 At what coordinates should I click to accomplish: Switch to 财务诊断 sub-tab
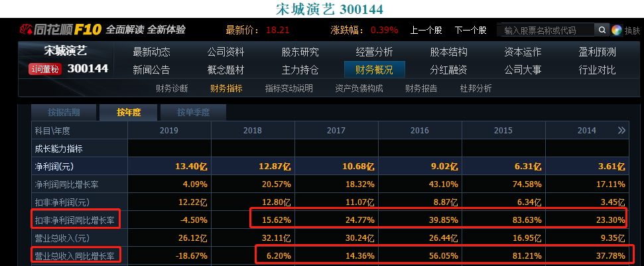[x=172, y=88]
